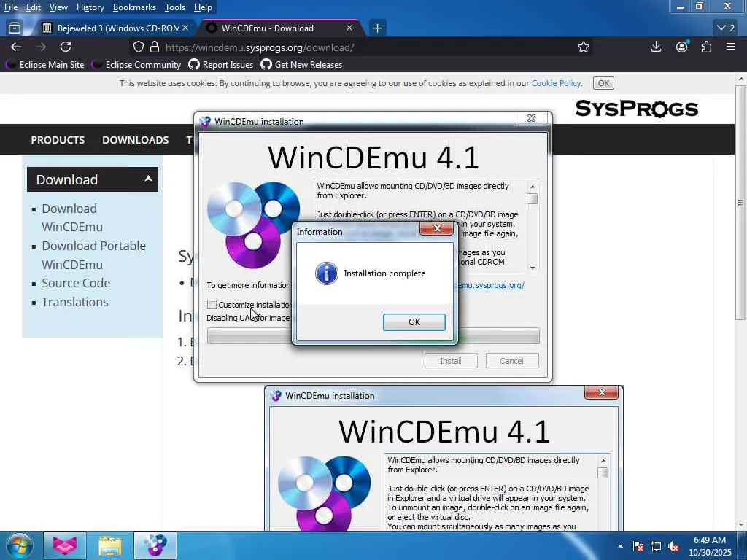The image size is (747, 560).
Task: Click scroll-up arrow in lower installer description
Action: [603, 461]
